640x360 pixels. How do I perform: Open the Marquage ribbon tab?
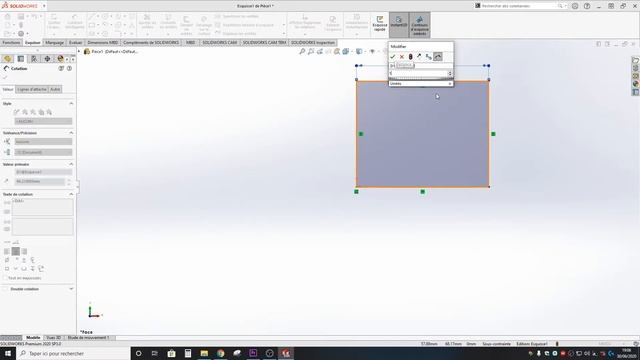tap(55, 42)
